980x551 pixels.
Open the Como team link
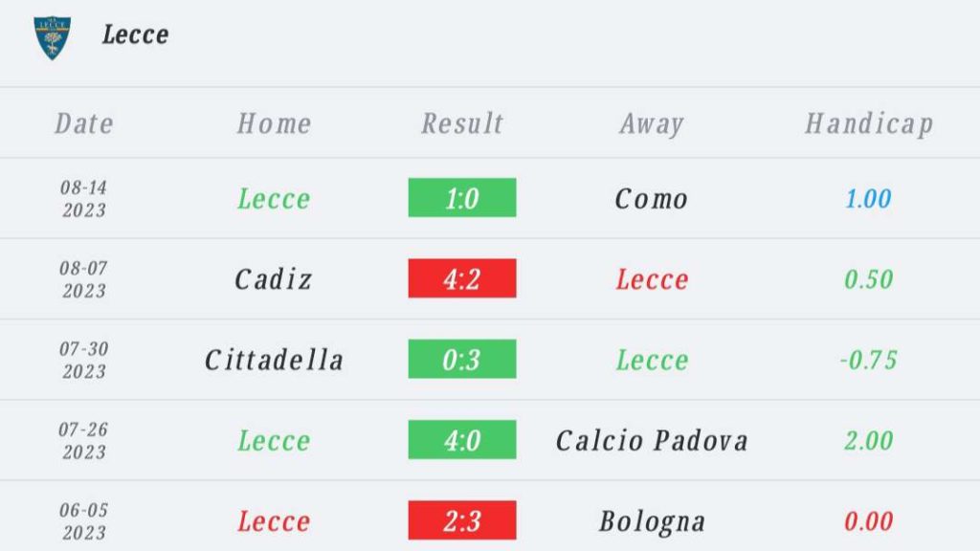point(652,199)
